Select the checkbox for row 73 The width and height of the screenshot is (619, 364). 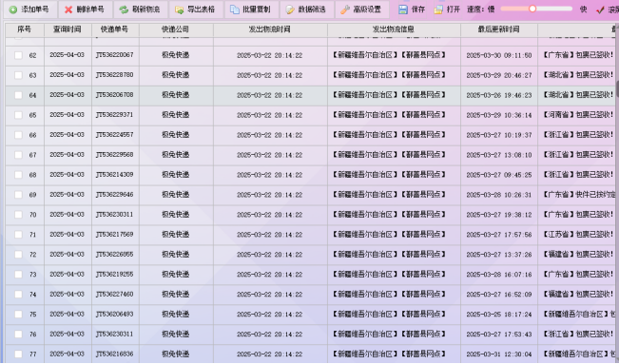[18, 275]
